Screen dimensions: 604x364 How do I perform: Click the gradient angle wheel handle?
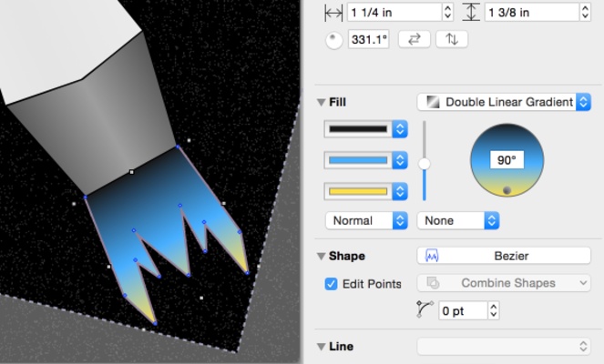tap(507, 190)
